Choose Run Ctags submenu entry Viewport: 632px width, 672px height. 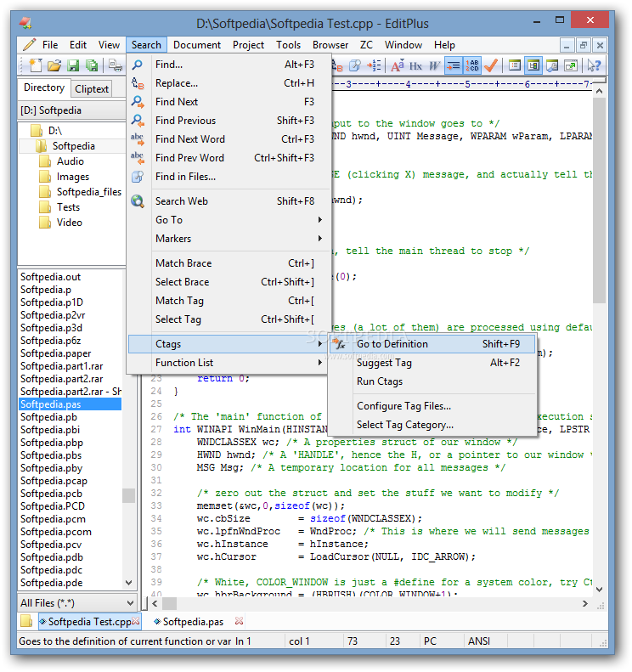coord(432,381)
